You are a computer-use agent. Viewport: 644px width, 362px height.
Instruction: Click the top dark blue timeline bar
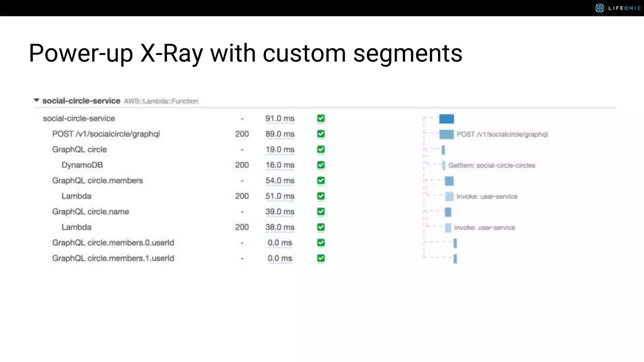(x=446, y=119)
